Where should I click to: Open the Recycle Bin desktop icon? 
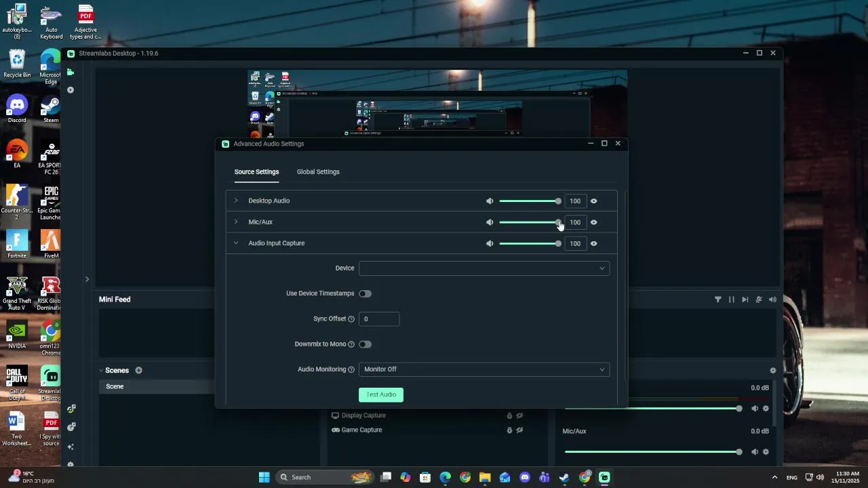[17, 64]
